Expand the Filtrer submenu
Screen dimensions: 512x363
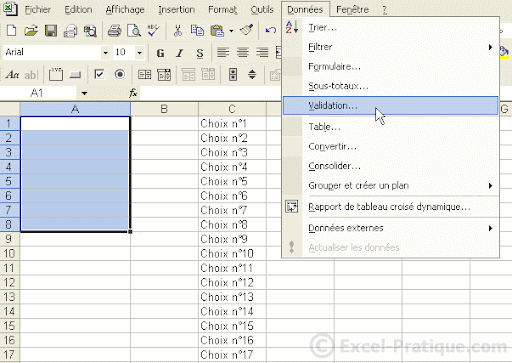pos(390,47)
